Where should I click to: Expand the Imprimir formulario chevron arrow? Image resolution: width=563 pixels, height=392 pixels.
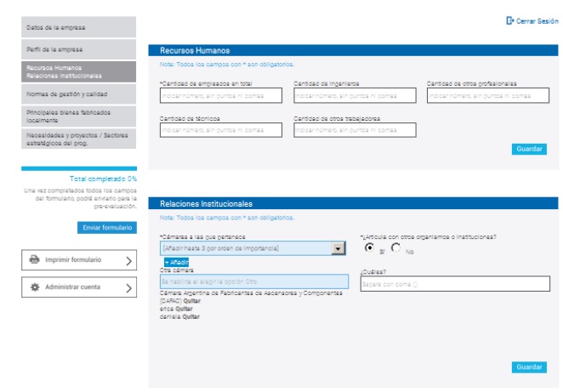pos(128,260)
